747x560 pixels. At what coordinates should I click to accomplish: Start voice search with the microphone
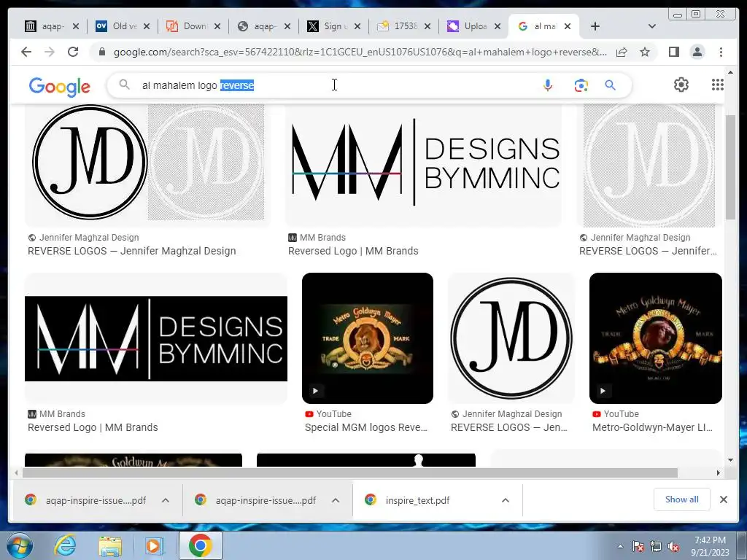(548, 85)
